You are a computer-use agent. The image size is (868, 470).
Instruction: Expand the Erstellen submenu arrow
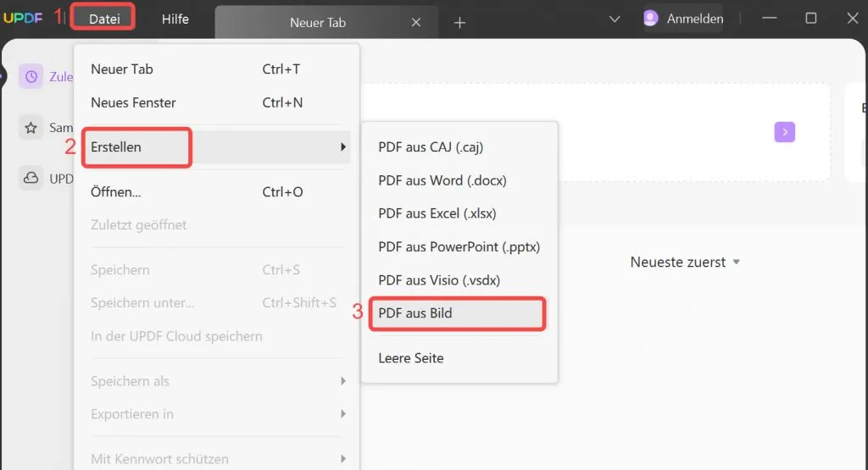[343, 147]
